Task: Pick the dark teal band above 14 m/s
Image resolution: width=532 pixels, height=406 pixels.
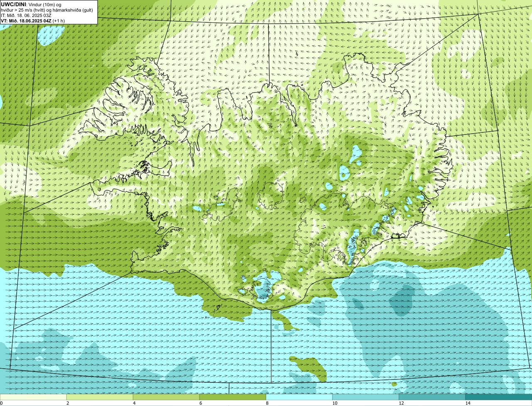Action: click(x=499, y=397)
